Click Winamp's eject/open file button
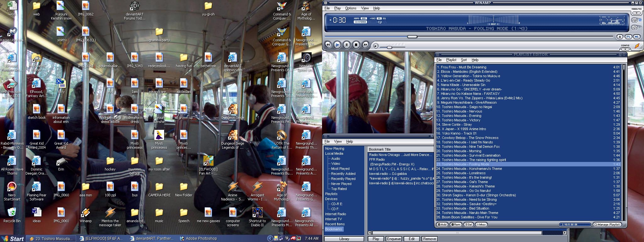 pyautogui.click(x=620, y=37)
